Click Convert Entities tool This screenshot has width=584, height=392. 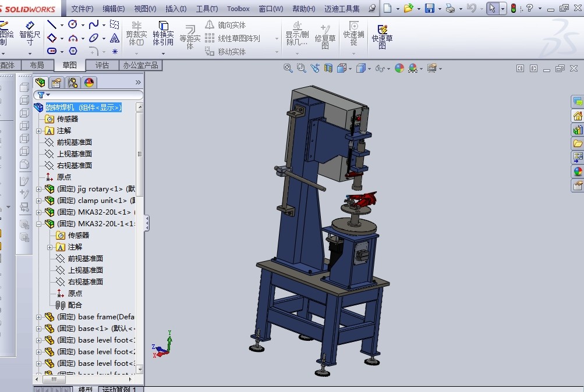click(x=163, y=33)
